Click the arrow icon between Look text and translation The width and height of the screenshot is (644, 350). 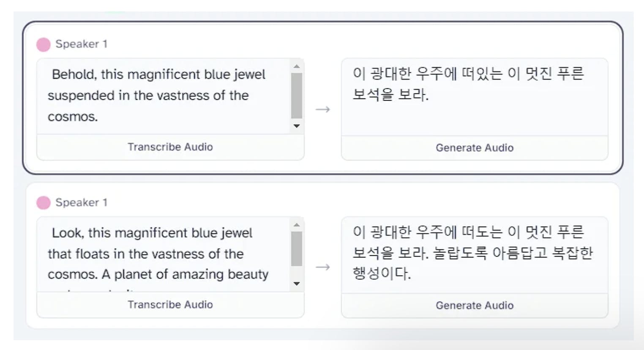323,267
